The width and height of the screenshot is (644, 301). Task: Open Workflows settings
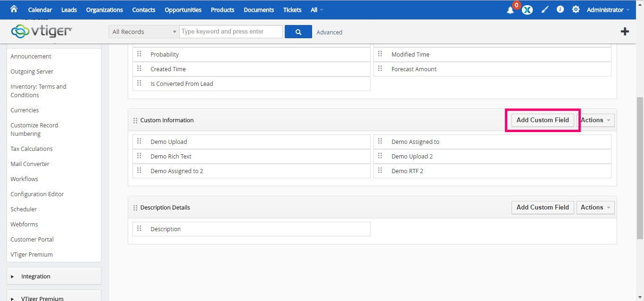coord(25,179)
